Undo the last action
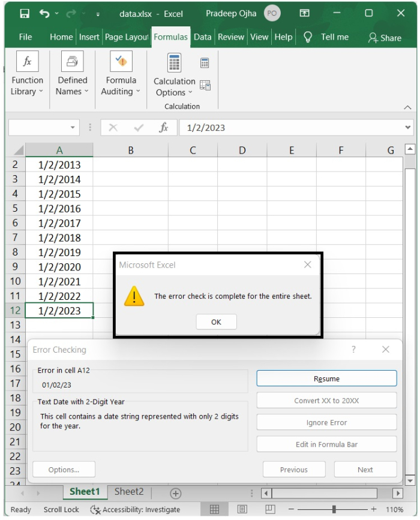Image resolution: width=420 pixels, height=520 pixels. coord(44,14)
